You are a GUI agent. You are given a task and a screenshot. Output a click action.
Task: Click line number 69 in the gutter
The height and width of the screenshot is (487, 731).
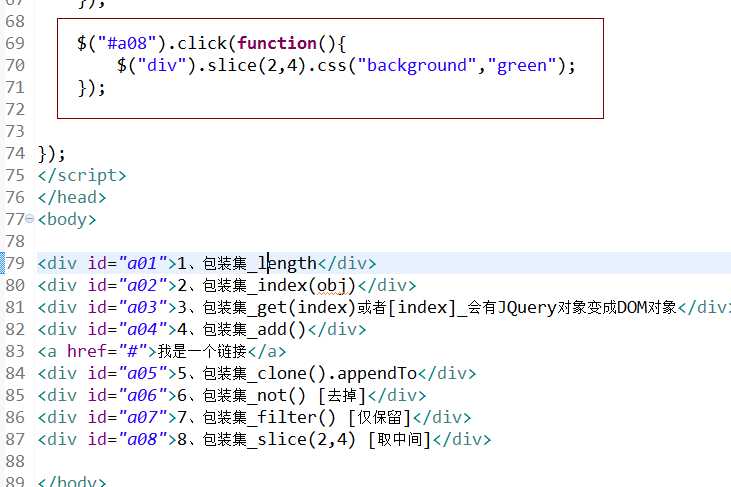click(15, 43)
